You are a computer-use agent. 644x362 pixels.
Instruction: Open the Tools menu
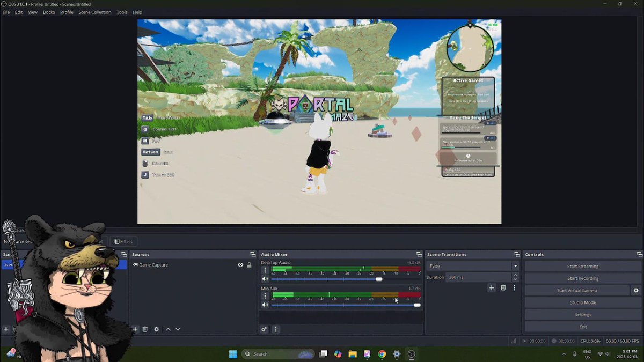click(122, 12)
